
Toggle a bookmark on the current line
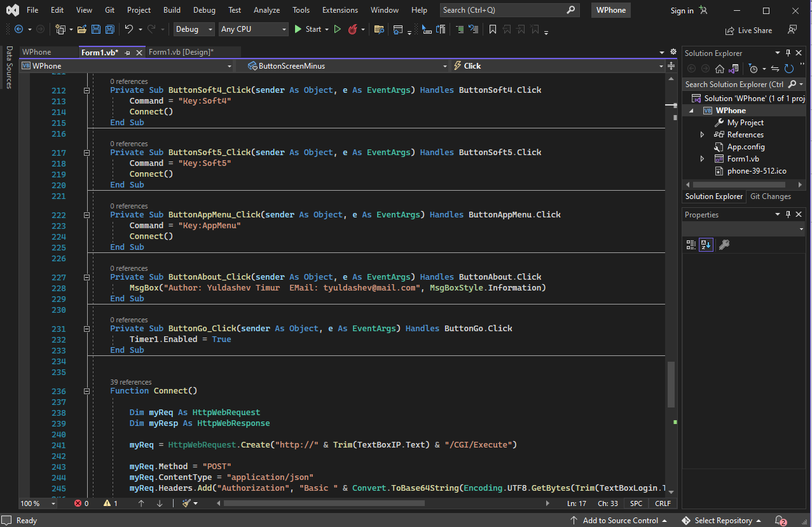pos(493,29)
